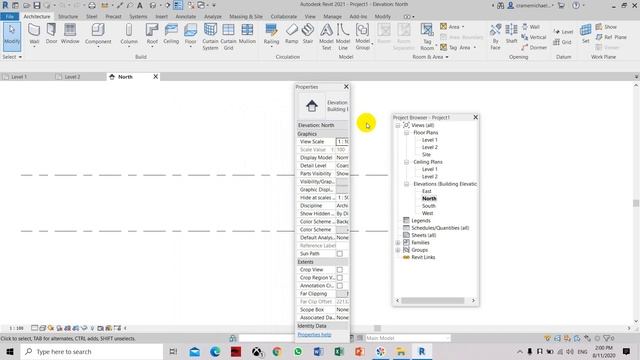Collapse the Elevations (Building Elevation) node
The height and width of the screenshot is (360, 640).
(407, 184)
